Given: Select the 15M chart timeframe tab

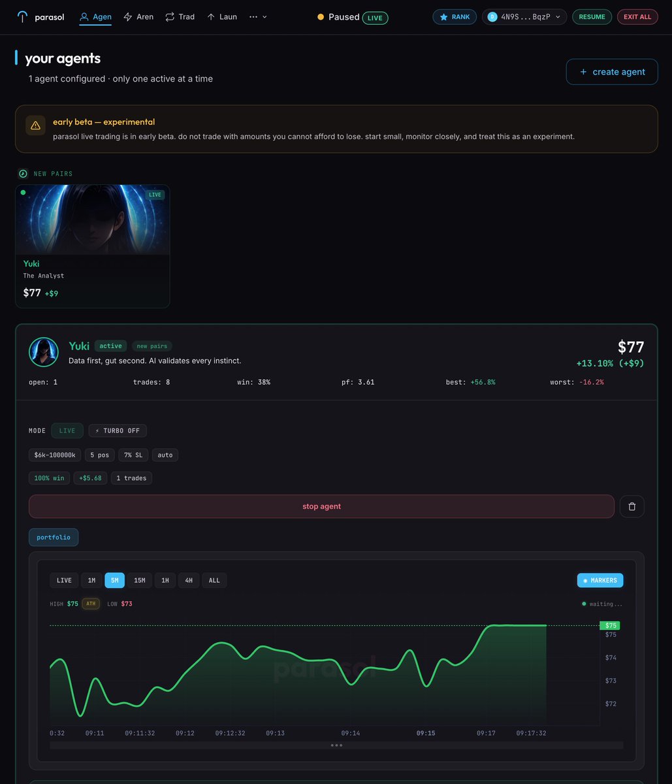Looking at the screenshot, I should point(139,580).
